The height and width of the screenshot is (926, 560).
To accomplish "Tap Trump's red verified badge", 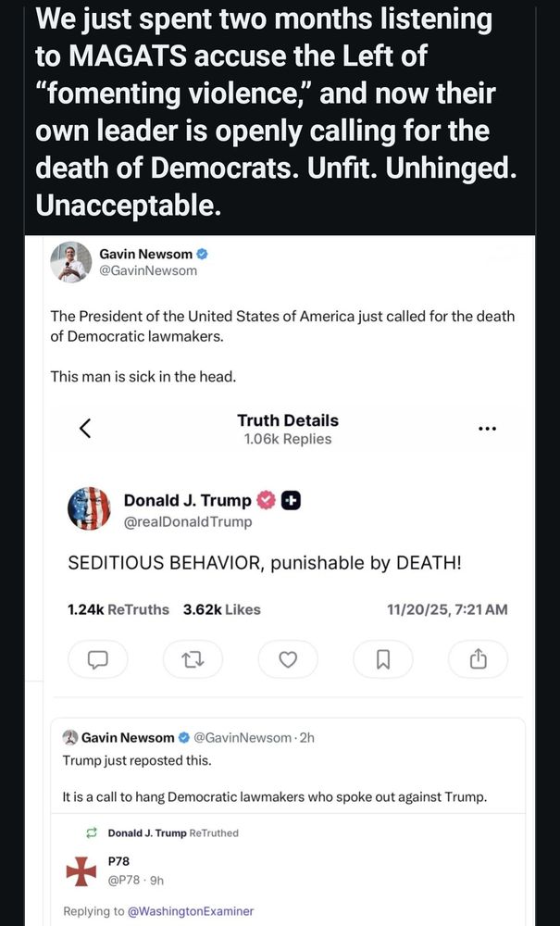I will point(266,500).
